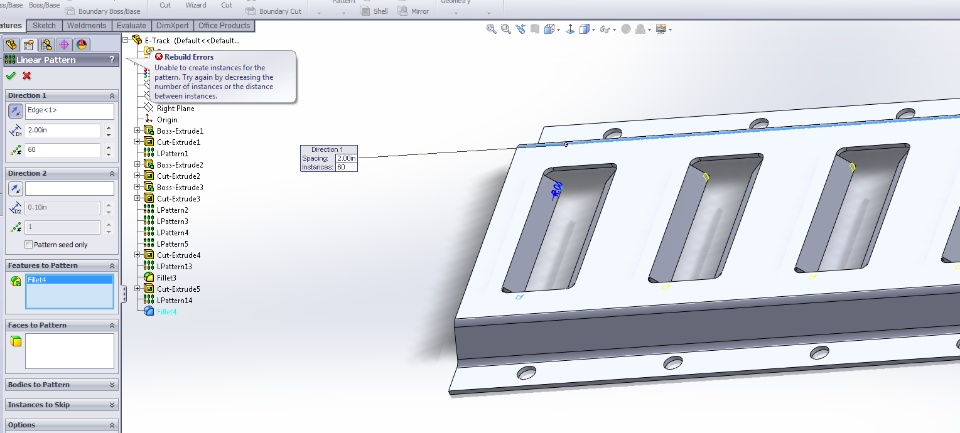Click Previous View icon
The height and width of the screenshot is (433, 960).
pos(520,29)
